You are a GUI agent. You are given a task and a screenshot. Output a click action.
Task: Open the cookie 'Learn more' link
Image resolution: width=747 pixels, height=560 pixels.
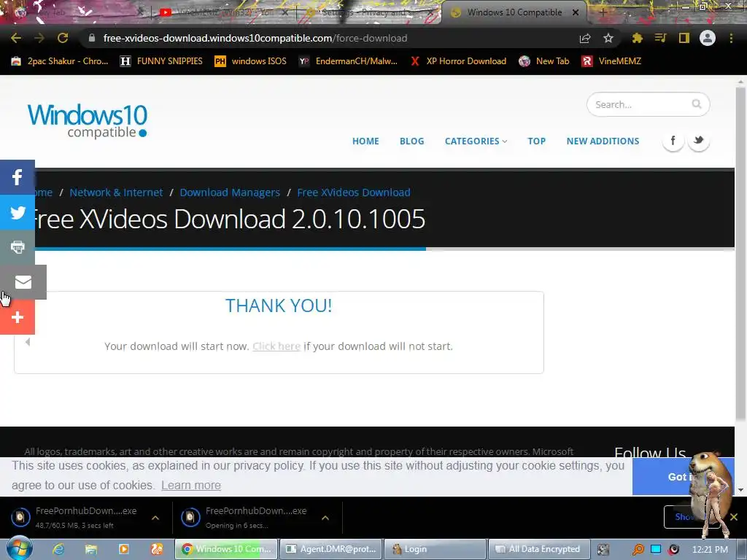pos(191,485)
